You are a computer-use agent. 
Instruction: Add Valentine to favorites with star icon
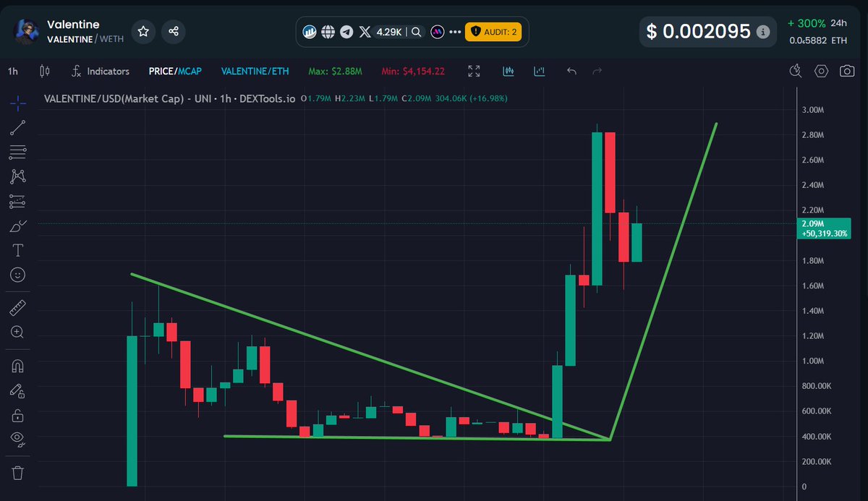(143, 31)
